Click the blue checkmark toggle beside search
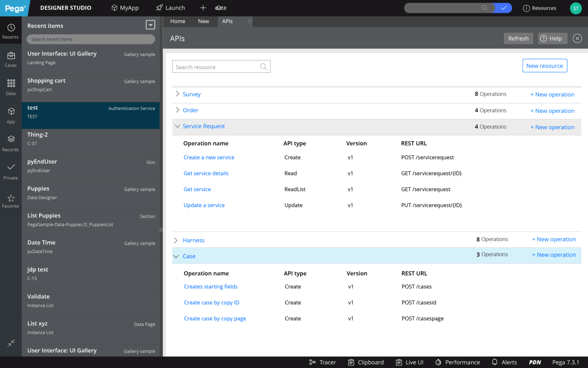Viewport: 588px width, 368px height. coord(503,8)
